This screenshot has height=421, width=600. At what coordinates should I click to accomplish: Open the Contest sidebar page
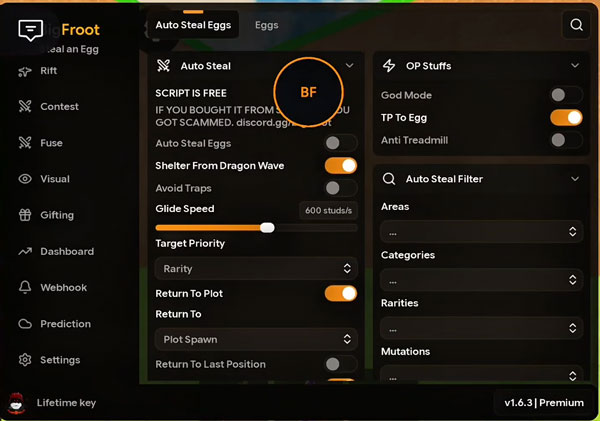coord(59,106)
